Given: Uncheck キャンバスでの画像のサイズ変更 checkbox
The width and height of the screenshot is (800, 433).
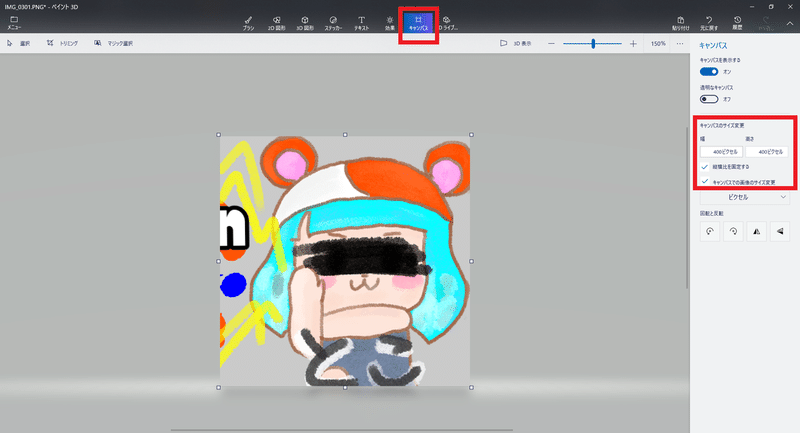Looking at the screenshot, I should pyautogui.click(x=705, y=182).
